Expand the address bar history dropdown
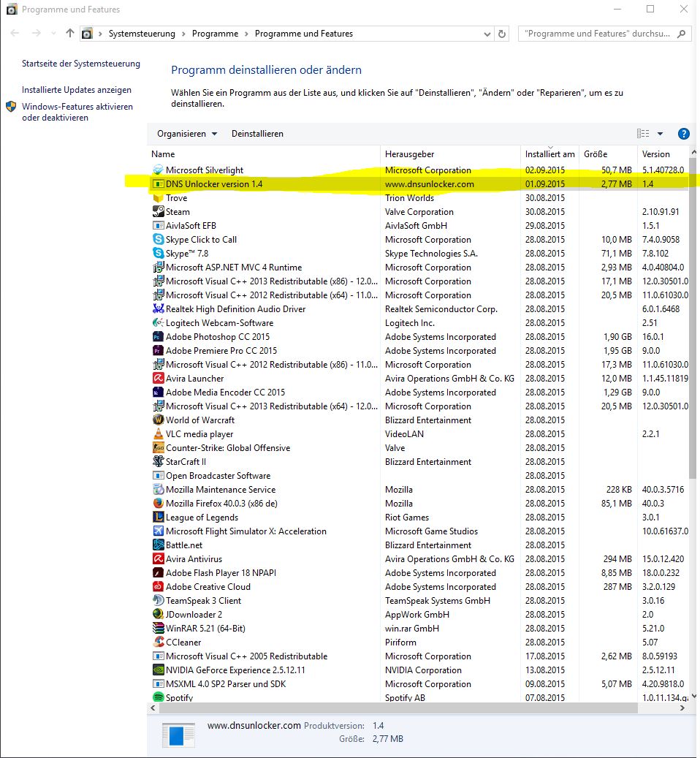 (487, 34)
